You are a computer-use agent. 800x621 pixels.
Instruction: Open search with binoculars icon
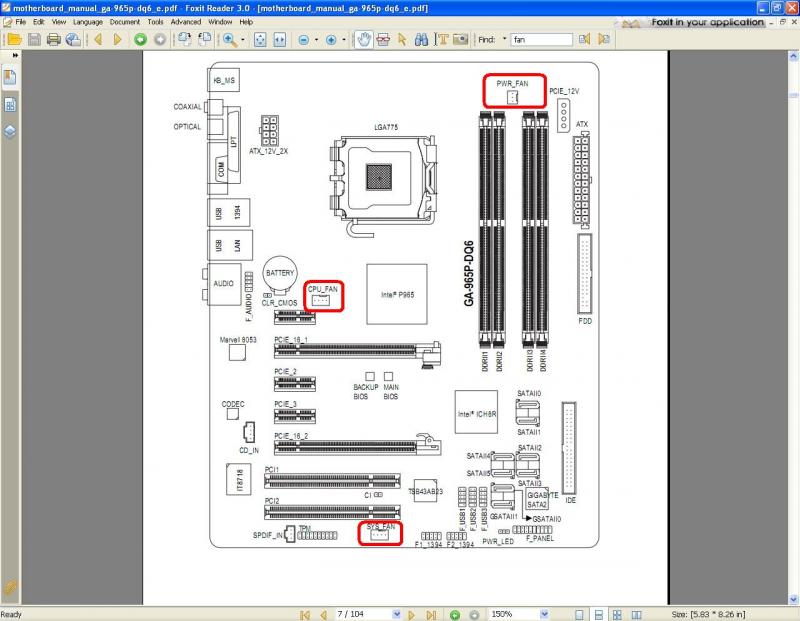(421, 39)
